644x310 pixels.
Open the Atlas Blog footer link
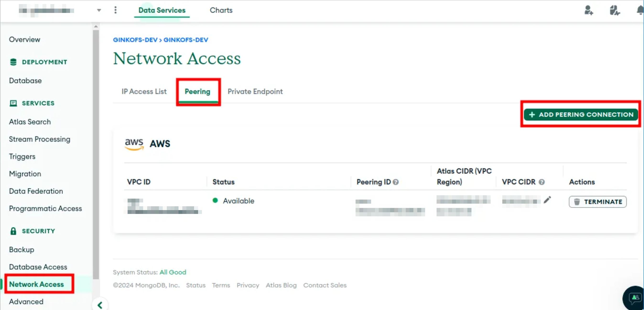tap(281, 285)
